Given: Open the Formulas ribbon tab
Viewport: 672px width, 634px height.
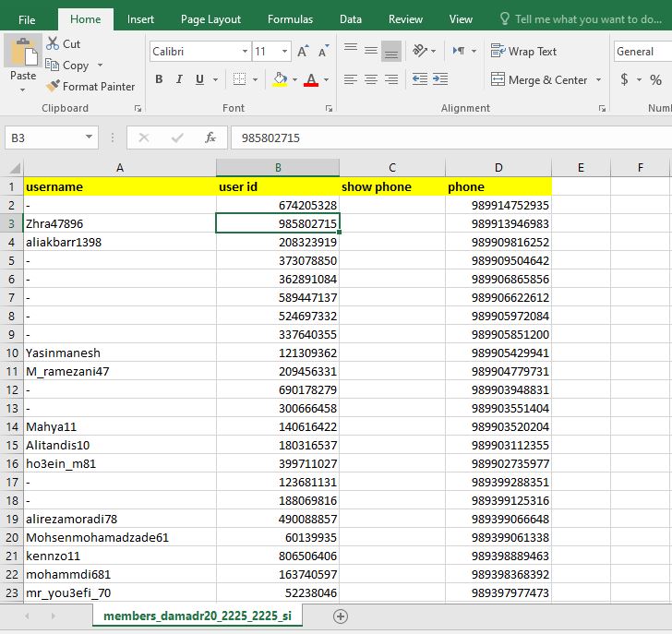Looking at the screenshot, I should [x=290, y=19].
